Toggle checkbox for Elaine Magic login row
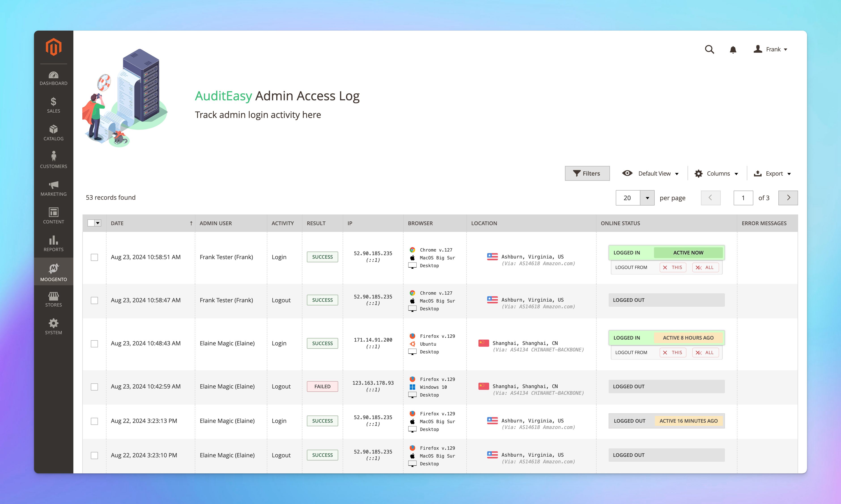841x504 pixels. (x=94, y=343)
